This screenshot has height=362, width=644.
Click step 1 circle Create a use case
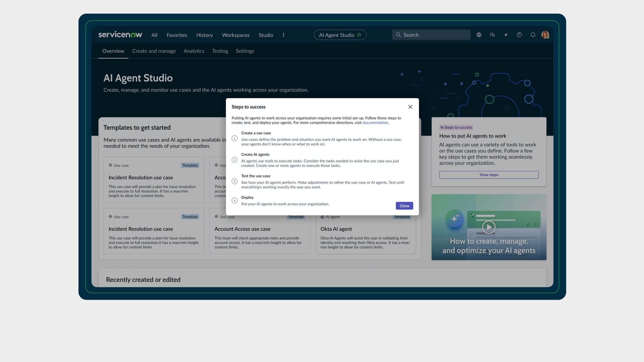coord(234,139)
